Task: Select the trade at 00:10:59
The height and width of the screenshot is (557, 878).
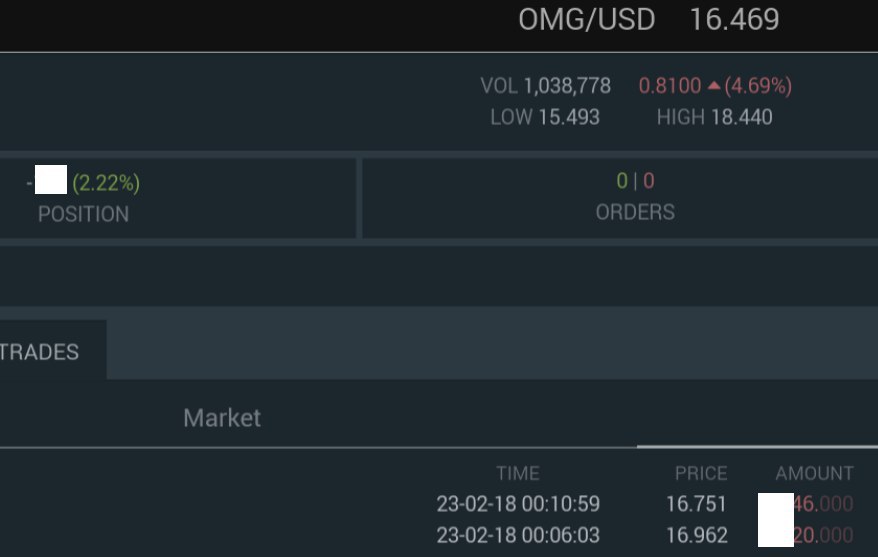Action: [645, 504]
